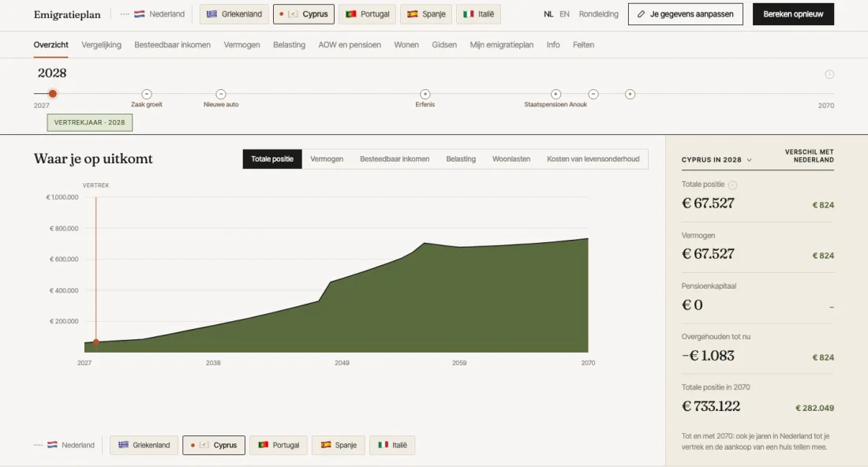The image size is (868, 467).
Task: Click the Emigratieplan logo text
Action: [68, 15]
